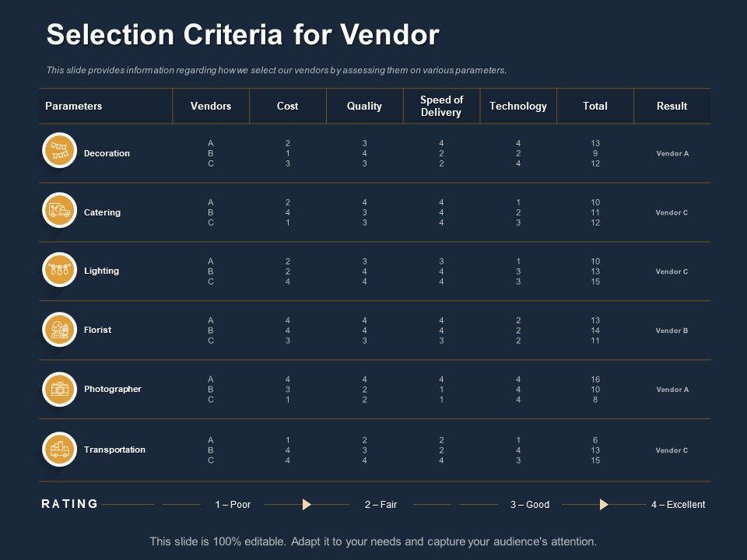Select Vendor B result for Florist

(x=672, y=331)
